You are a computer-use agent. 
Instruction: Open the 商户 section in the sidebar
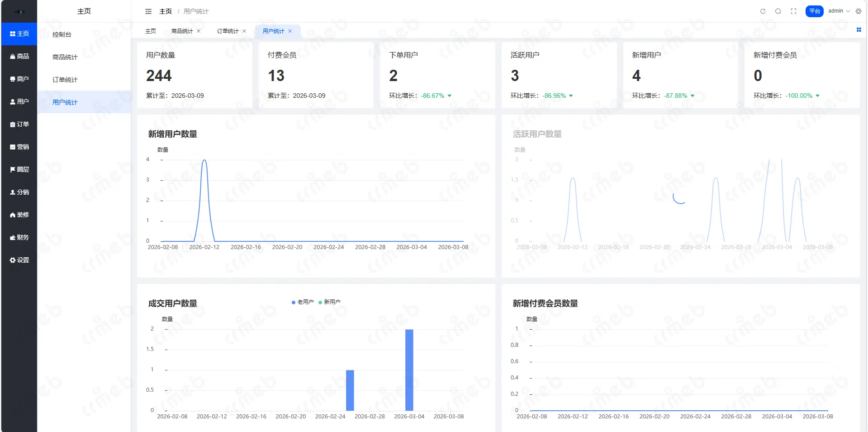(19, 79)
